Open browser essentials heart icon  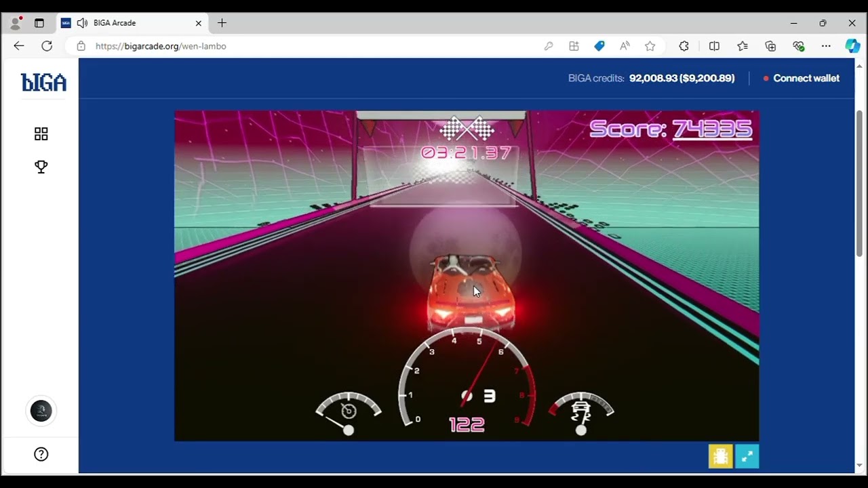pyautogui.click(x=798, y=46)
